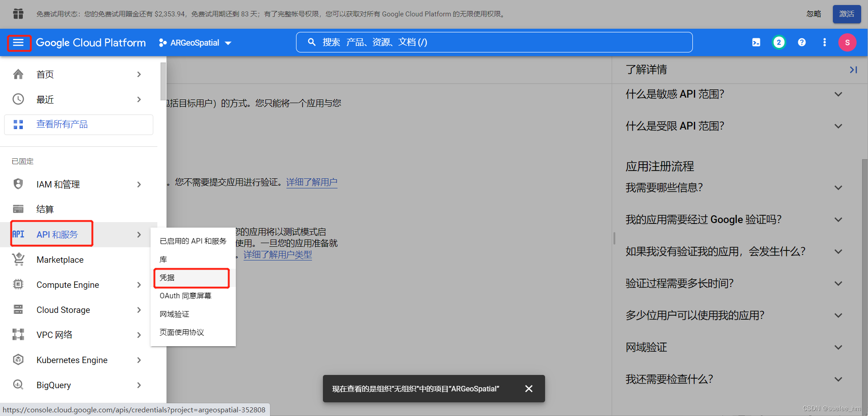The height and width of the screenshot is (416, 868).
Task: Open the ARGeoSpatial project selector
Action: (x=195, y=43)
